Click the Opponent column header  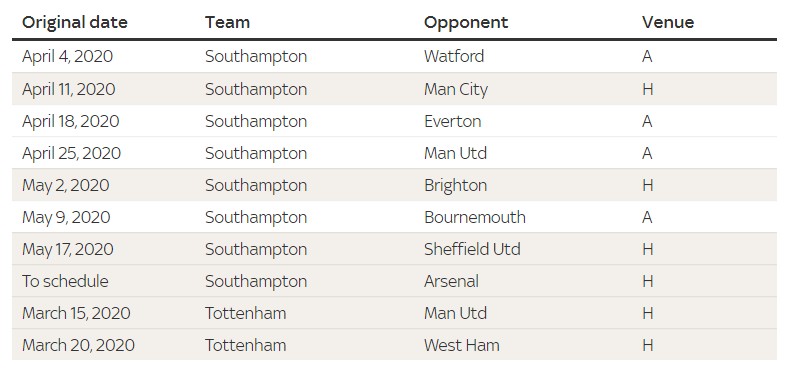coord(466,22)
